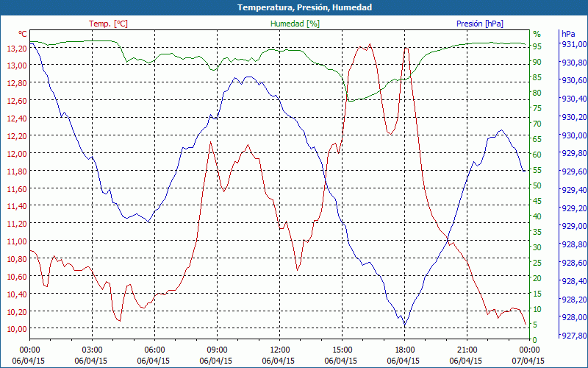Click the 928,20 pressure axis value
The height and width of the screenshot is (368, 588).
[x=573, y=299]
